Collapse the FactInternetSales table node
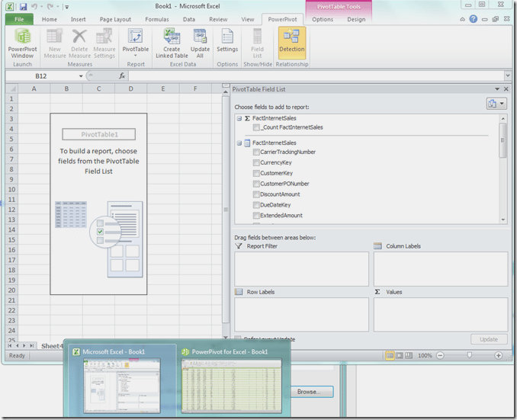517x420 pixels. tap(239, 143)
